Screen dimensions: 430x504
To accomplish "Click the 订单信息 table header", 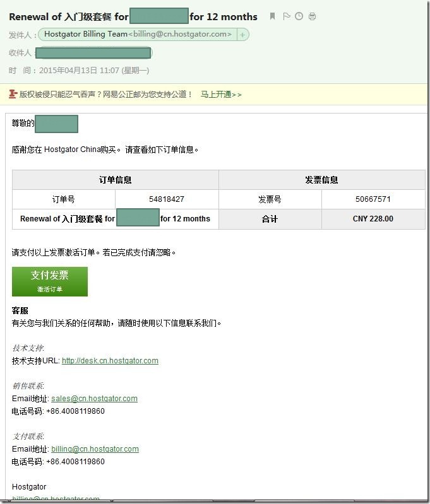I will coord(116,180).
